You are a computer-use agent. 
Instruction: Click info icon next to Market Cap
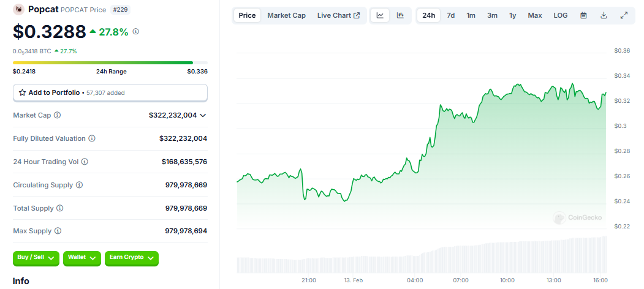click(x=58, y=115)
